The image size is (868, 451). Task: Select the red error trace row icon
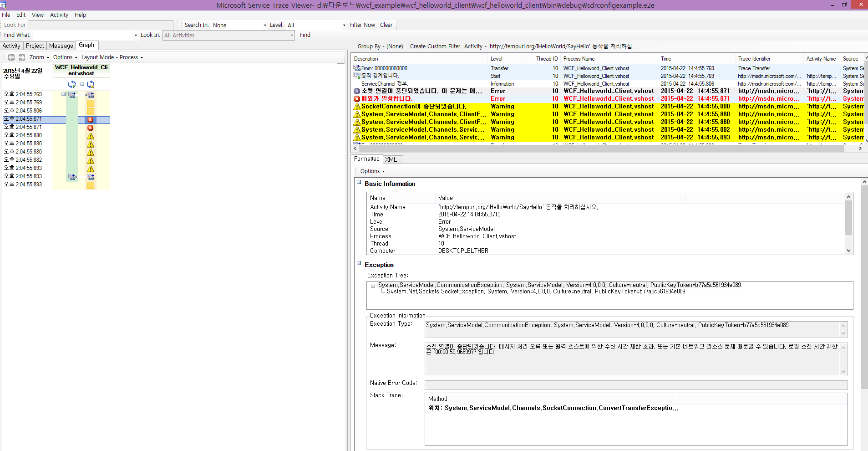(x=357, y=99)
